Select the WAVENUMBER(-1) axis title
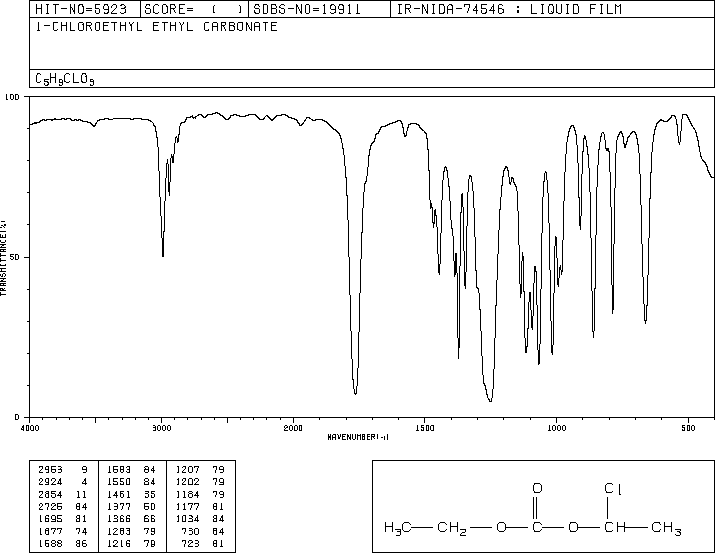The height and width of the screenshot is (553, 715). pyautogui.click(x=358, y=437)
